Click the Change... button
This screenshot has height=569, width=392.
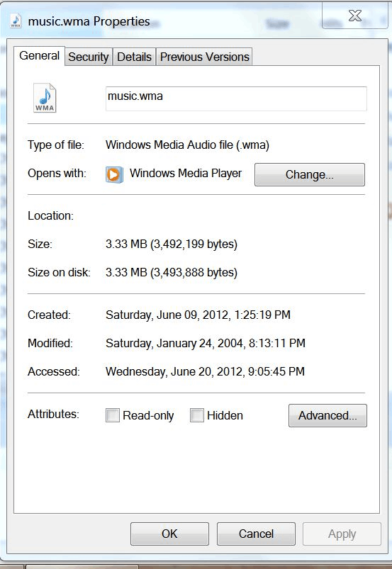(310, 174)
